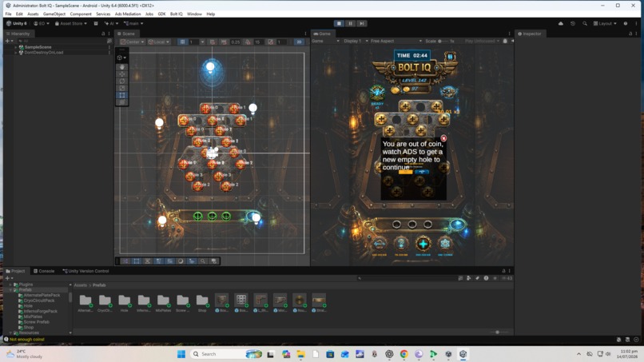Open the Local rotation dropdown
644x362 pixels.
(158, 42)
